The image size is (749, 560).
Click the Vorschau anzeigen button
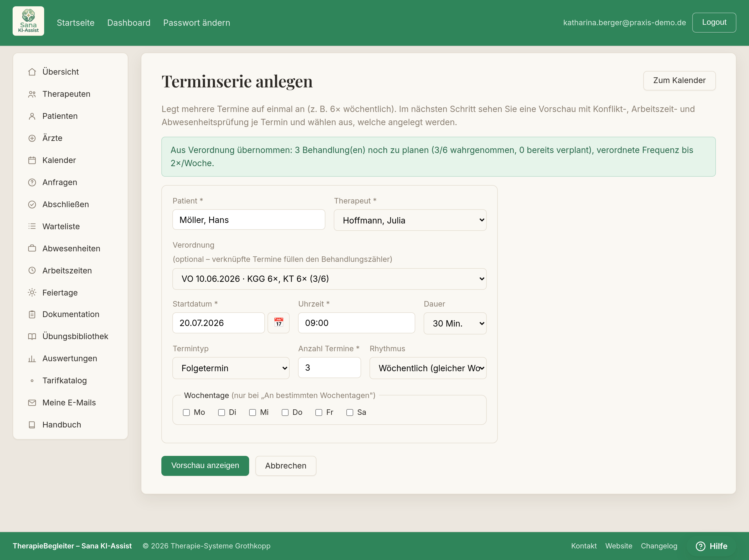(205, 466)
